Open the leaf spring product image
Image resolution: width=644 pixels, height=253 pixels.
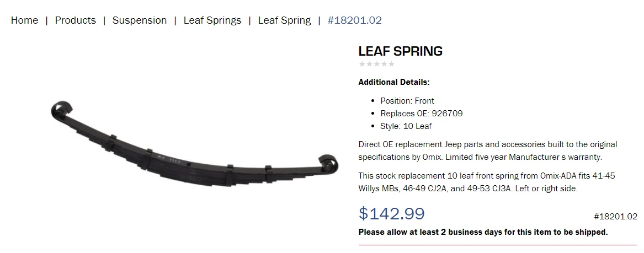click(195, 143)
